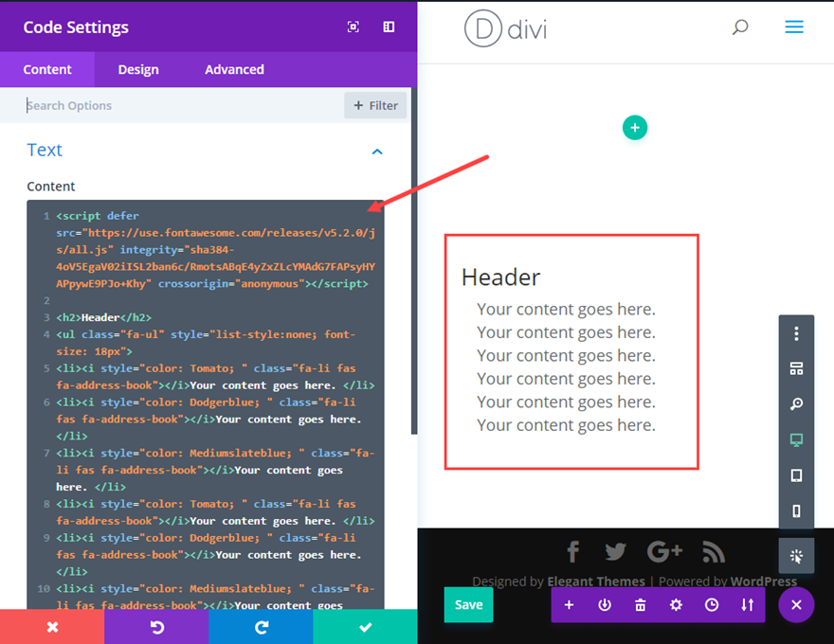
Task: Follow the Elegant Themes link
Action: (596, 581)
